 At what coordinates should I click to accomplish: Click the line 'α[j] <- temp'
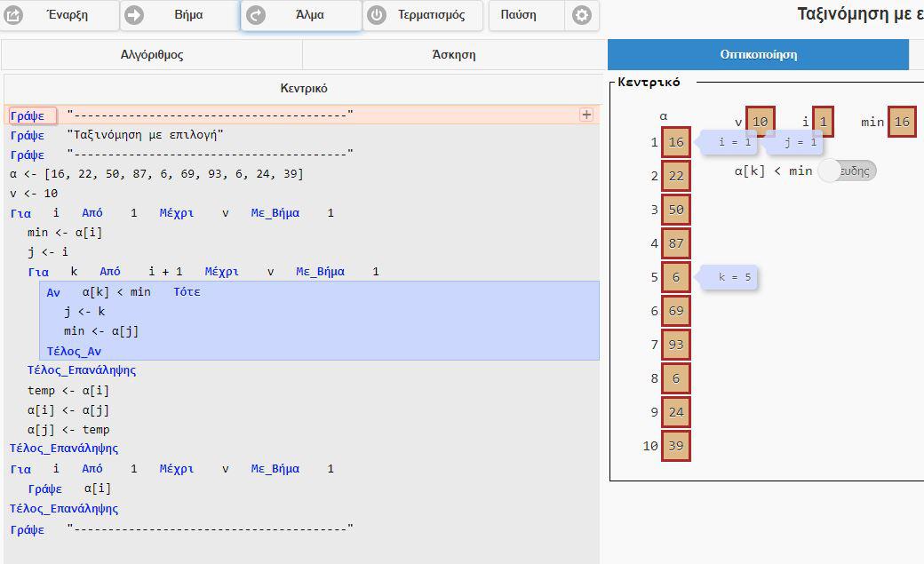(x=68, y=430)
